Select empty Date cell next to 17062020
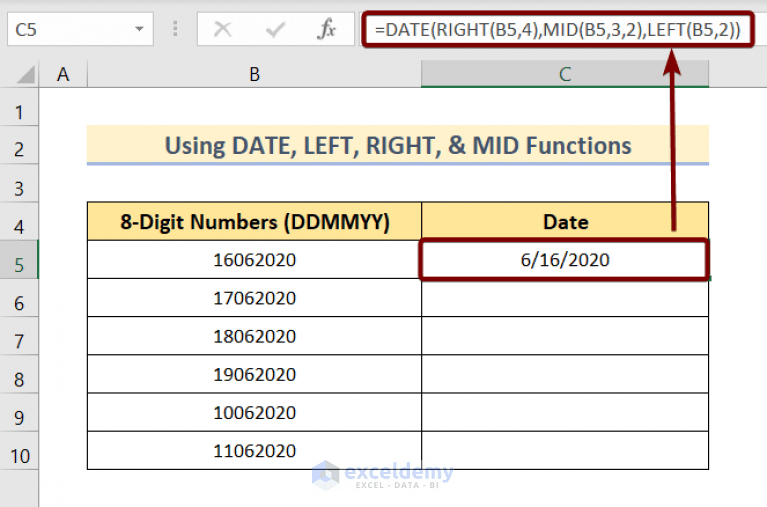This screenshot has width=767, height=507. [565, 298]
